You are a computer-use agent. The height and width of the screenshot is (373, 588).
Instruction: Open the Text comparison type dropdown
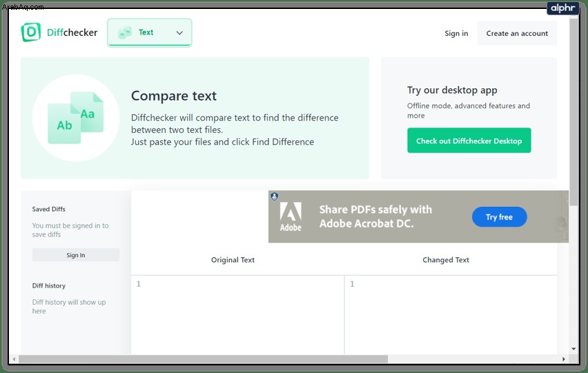click(x=149, y=32)
